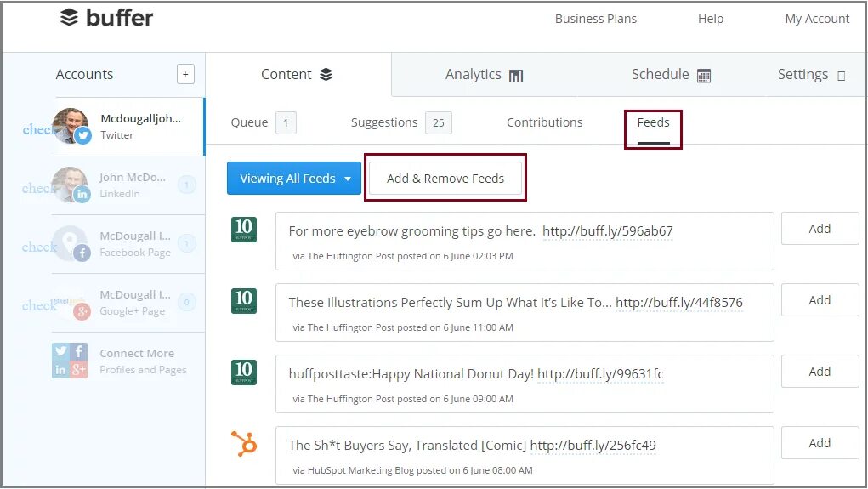Image resolution: width=868 pixels, height=489 pixels.
Task: Click Huffington Post icon beside Donut Day post
Action: click(x=244, y=372)
